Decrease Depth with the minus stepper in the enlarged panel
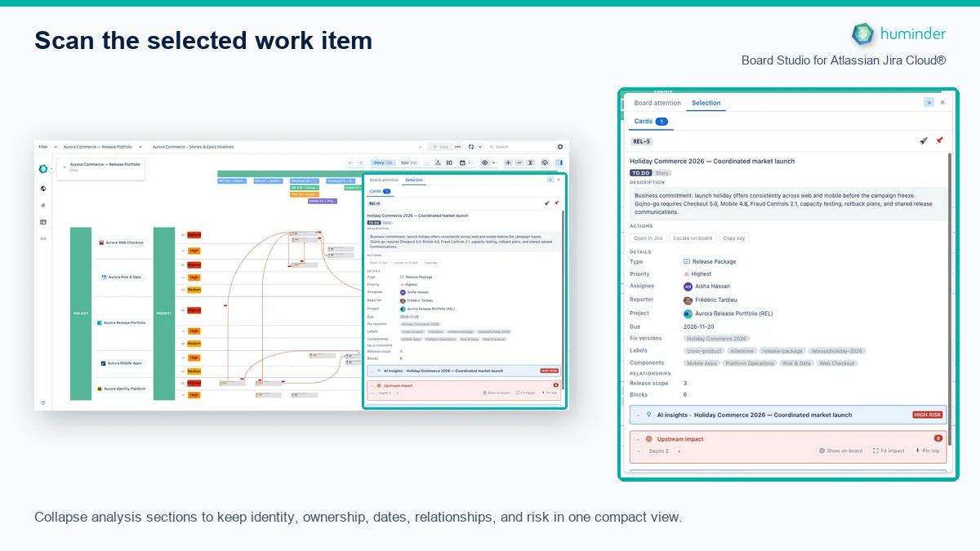 click(x=639, y=451)
